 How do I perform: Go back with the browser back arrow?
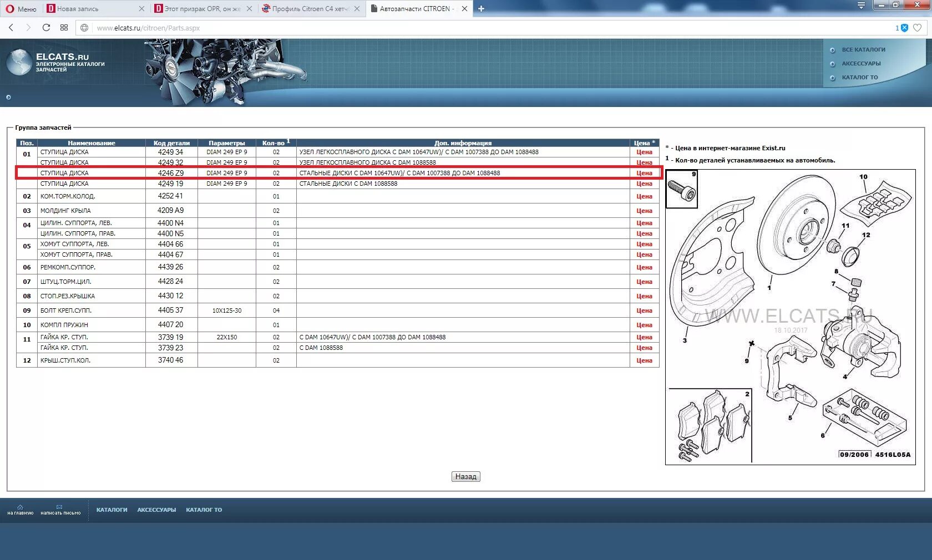click(x=11, y=28)
